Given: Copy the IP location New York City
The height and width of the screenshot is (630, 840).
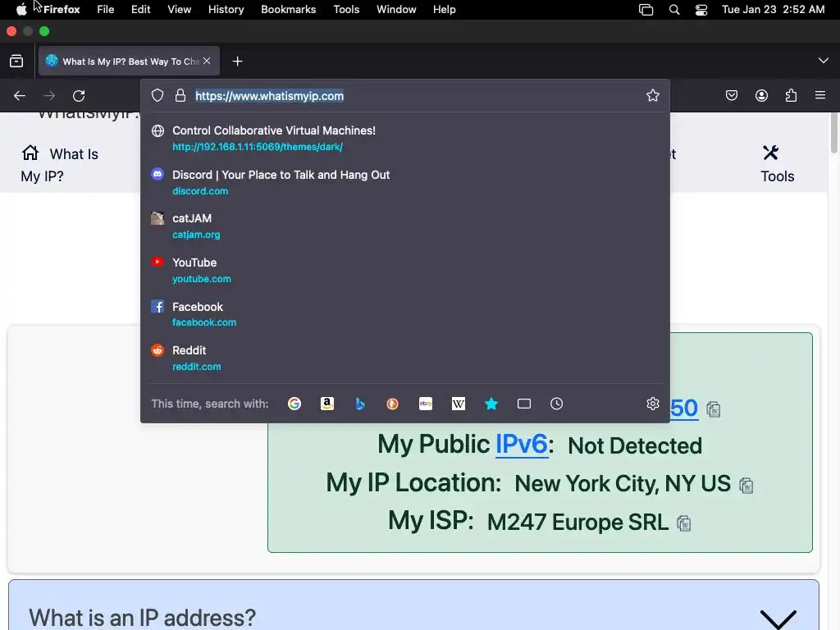Looking at the screenshot, I should tap(746, 486).
